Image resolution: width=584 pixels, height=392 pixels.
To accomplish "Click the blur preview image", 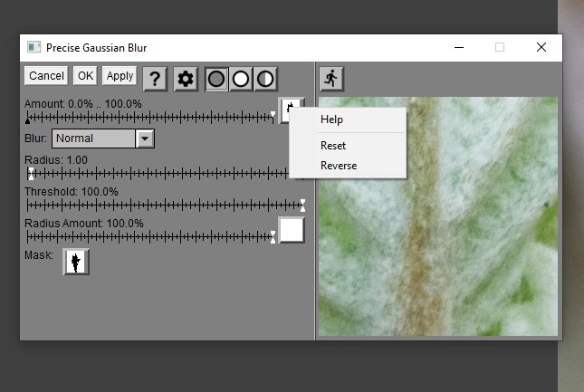I will pyautogui.click(x=437, y=215).
